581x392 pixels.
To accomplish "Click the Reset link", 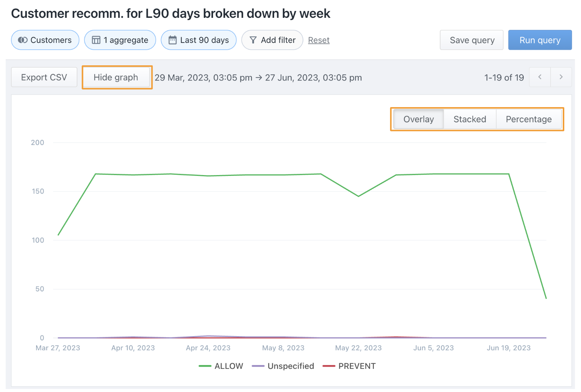I will (319, 40).
